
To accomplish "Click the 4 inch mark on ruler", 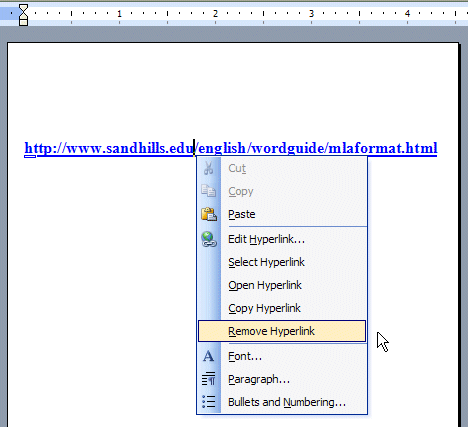I will pyautogui.click(x=407, y=14).
